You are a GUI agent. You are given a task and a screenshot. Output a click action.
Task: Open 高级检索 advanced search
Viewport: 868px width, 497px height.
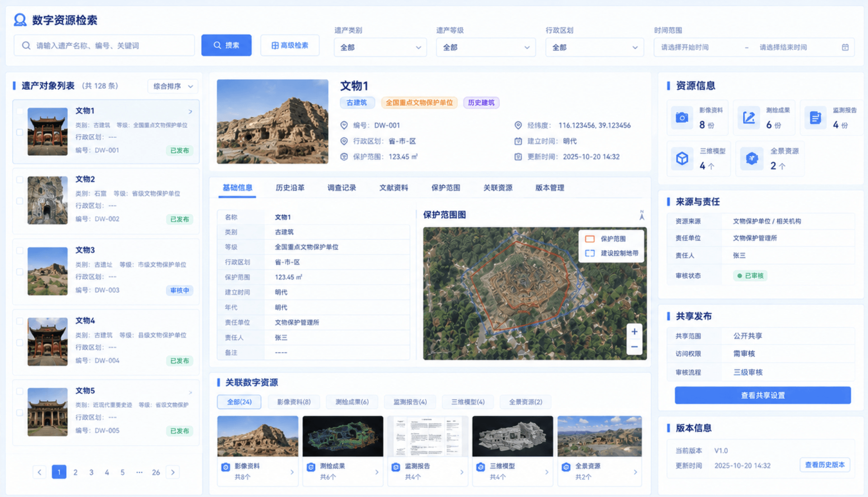point(290,45)
